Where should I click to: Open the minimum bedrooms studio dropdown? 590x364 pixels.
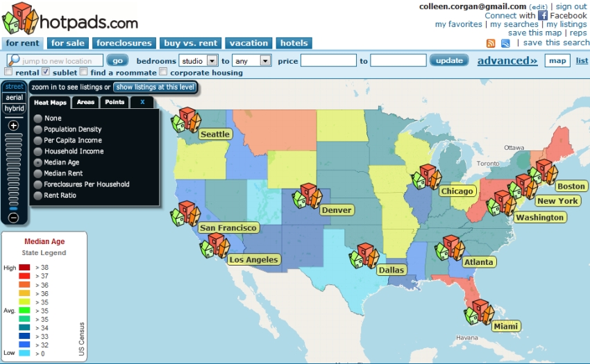(x=199, y=60)
